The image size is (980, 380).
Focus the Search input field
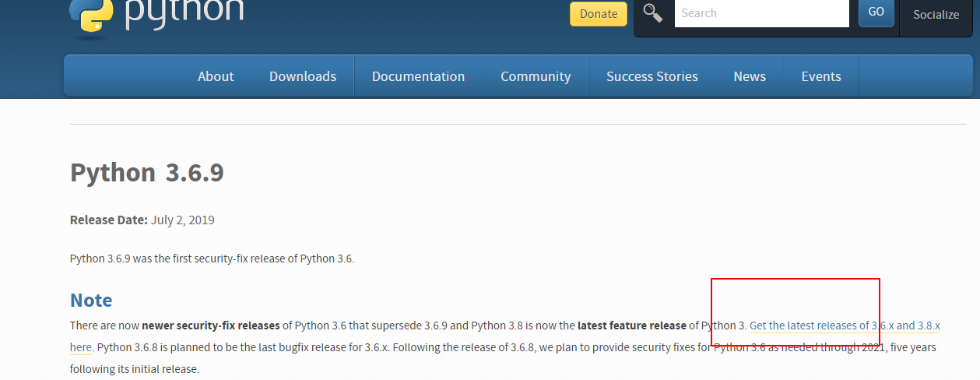coord(761,13)
